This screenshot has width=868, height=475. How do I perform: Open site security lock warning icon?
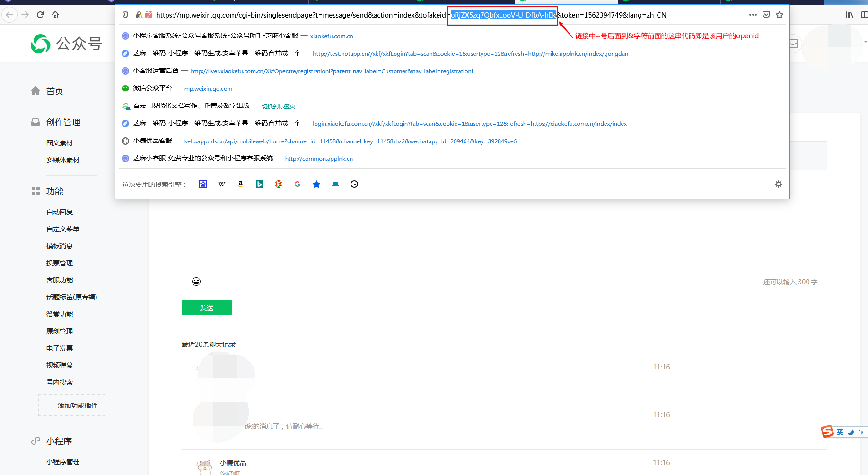pyautogui.click(x=139, y=15)
